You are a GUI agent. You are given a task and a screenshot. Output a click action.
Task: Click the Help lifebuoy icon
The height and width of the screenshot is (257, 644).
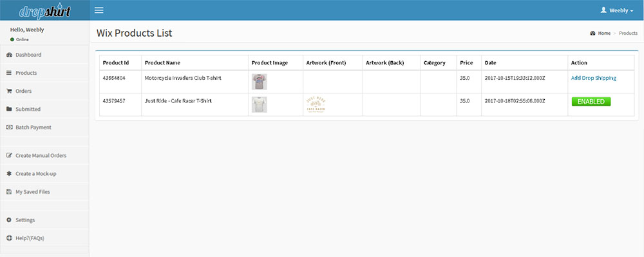[9, 238]
